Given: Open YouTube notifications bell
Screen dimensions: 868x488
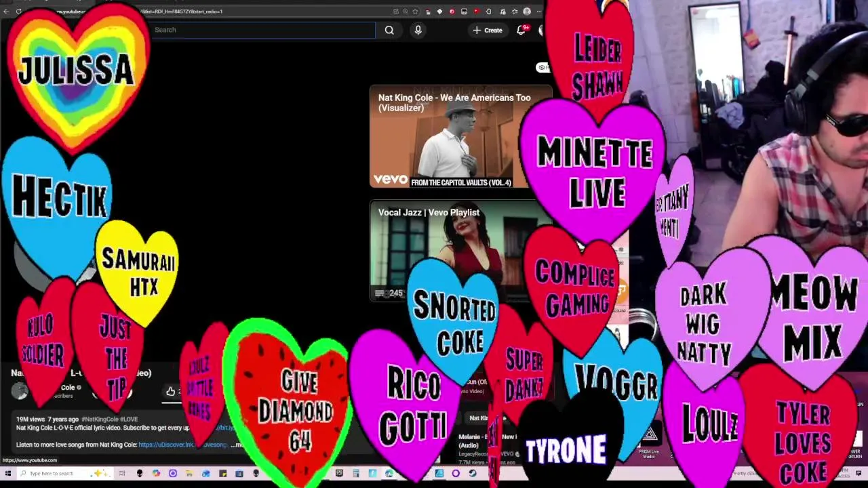Looking at the screenshot, I should (x=521, y=30).
